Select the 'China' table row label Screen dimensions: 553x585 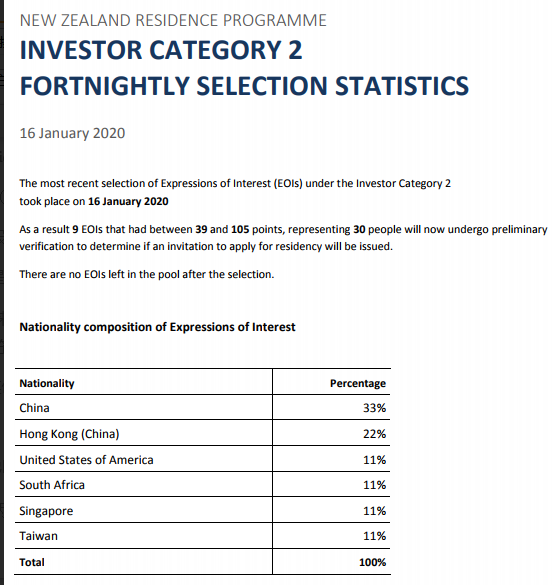pyautogui.click(x=34, y=408)
